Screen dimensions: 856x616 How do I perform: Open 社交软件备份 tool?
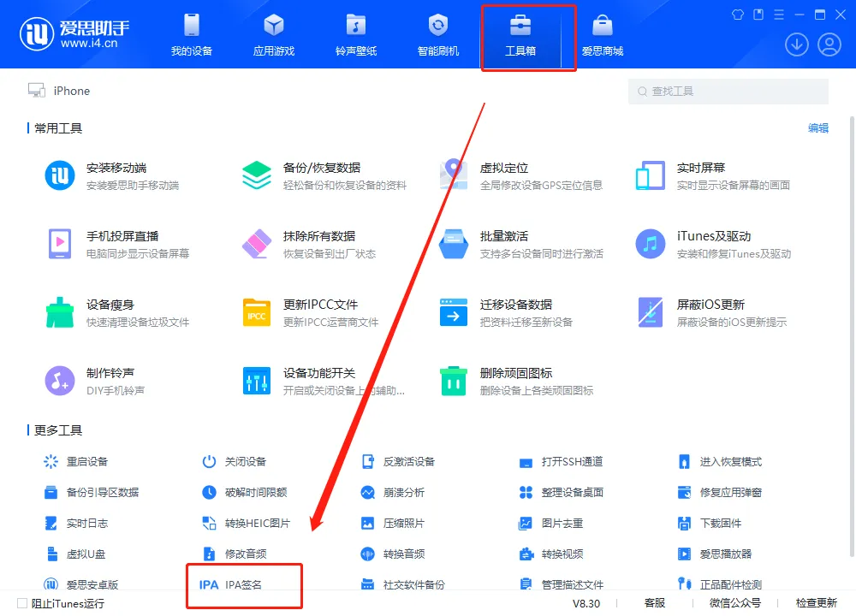403,584
